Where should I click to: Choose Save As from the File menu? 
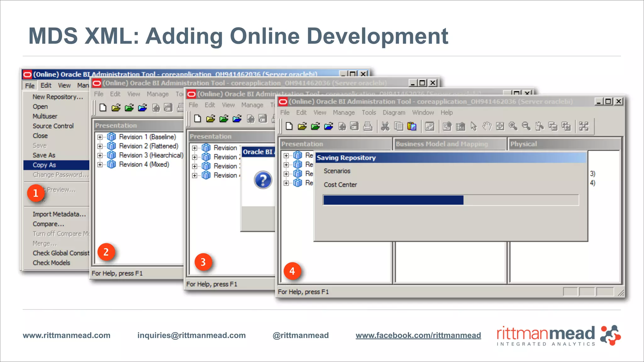coord(44,155)
